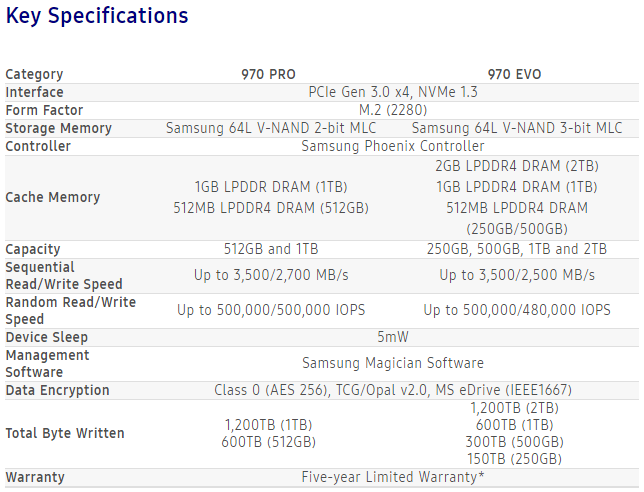Click the 5mW device sleep value
The height and width of the screenshot is (492, 644).
click(x=393, y=337)
